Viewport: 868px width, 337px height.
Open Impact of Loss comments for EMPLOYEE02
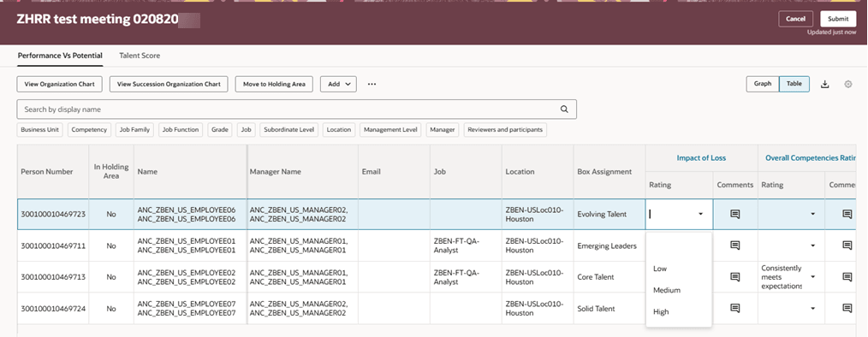(x=735, y=276)
